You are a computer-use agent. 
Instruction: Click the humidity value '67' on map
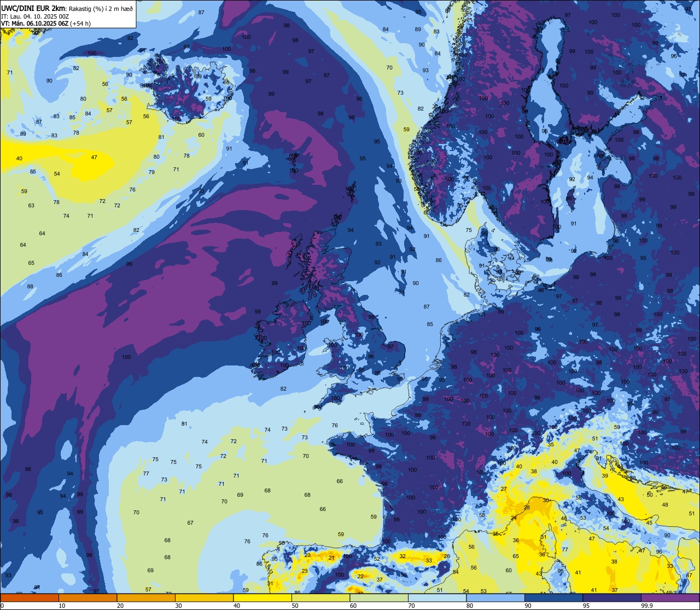pyautogui.click(x=190, y=522)
